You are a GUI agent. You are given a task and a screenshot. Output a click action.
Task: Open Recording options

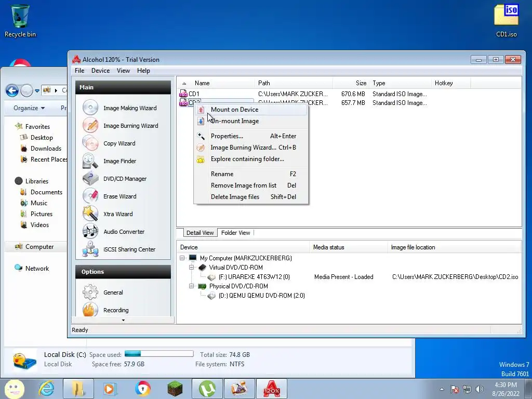tap(105, 310)
